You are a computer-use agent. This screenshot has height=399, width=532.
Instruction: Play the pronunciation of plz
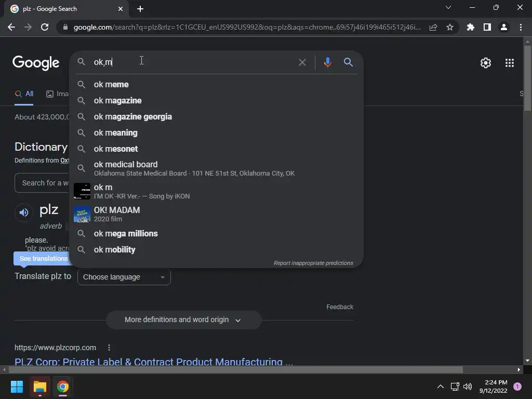click(24, 212)
